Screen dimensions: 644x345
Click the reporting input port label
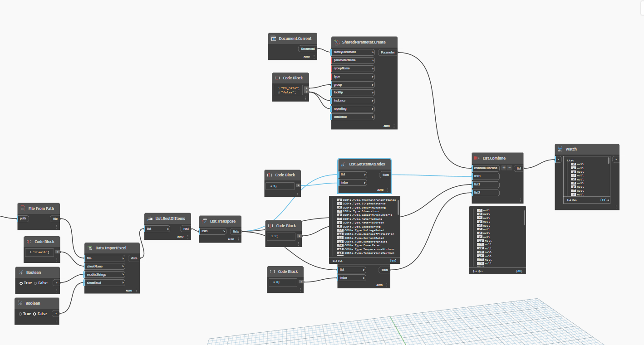340,109
